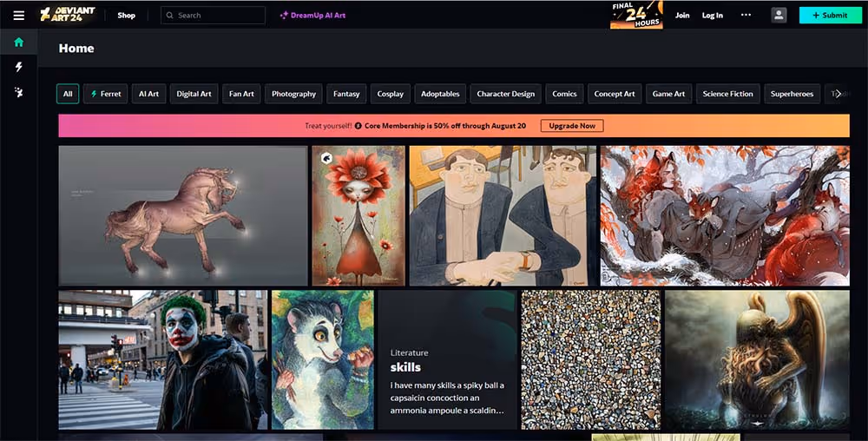Open the 'skills' literature card
Screen dimensions: 868x441
point(447,359)
